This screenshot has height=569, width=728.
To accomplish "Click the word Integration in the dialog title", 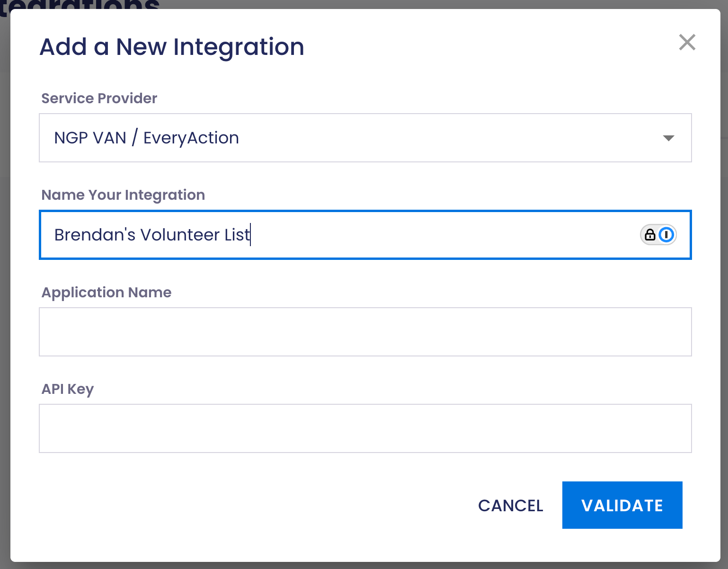I will pyautogui.click(x=239, y=47).
